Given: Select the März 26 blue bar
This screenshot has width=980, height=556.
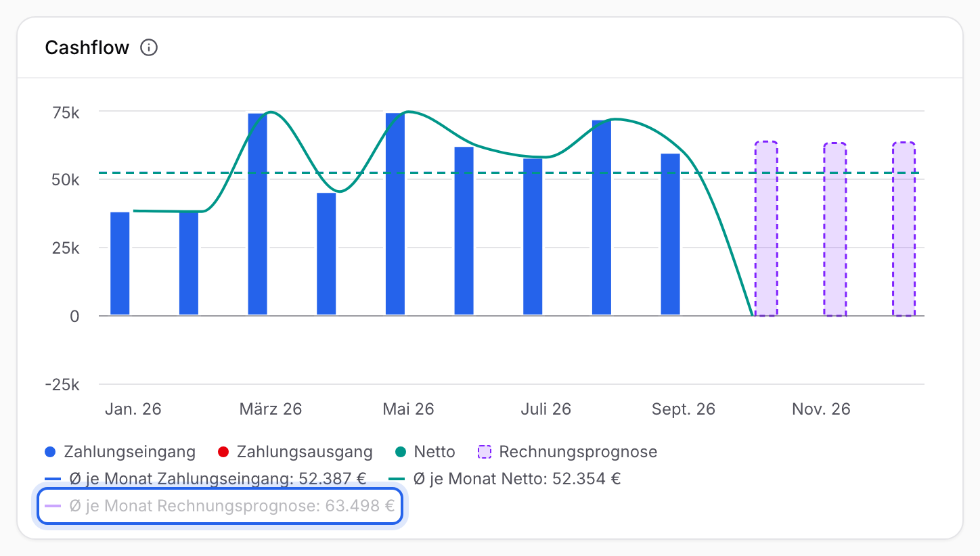Looking at the screenshot, I should [x=257, y=214].
